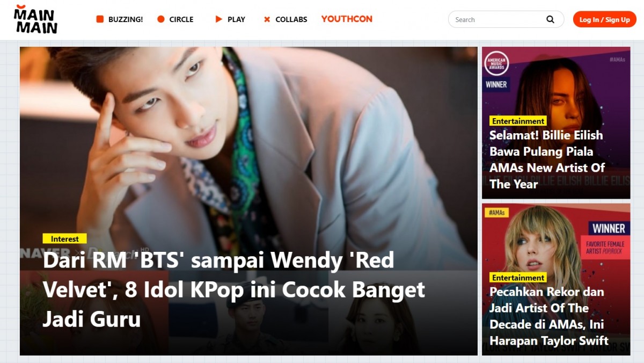This screenshot has height=363, width=644.
Task: Open the COLLABS navigation item
Action: click(291, 19)
